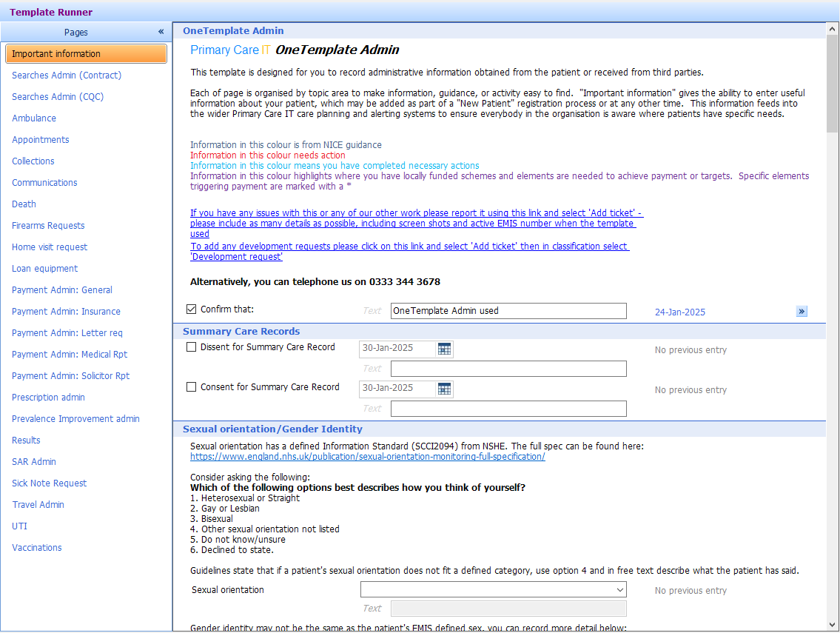
Task: Click the red 'needs action' colour key line
Action: (267, 155)
